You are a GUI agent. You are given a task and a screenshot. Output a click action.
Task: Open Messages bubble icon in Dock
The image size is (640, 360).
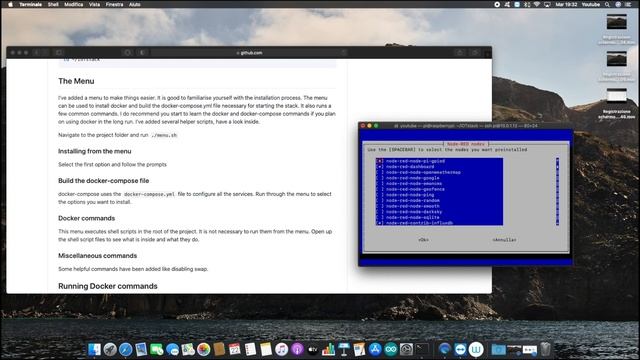click(x=172, y=349)
